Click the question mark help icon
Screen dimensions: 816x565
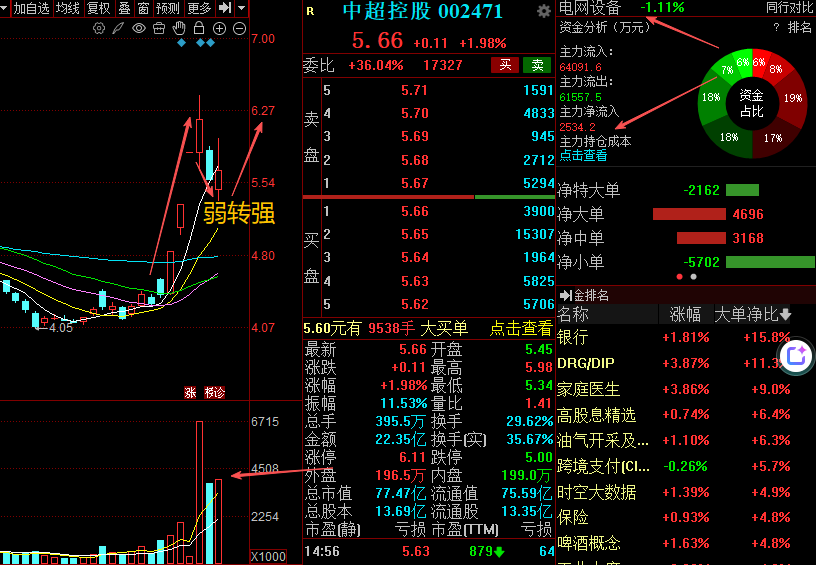click(776, 28)
